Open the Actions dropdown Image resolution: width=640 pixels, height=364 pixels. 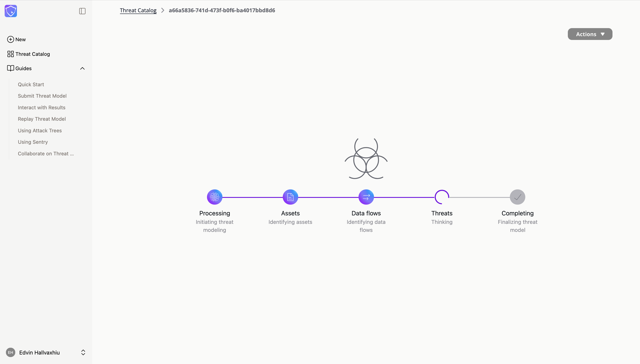pyautogui.click(x=590, y=34)
